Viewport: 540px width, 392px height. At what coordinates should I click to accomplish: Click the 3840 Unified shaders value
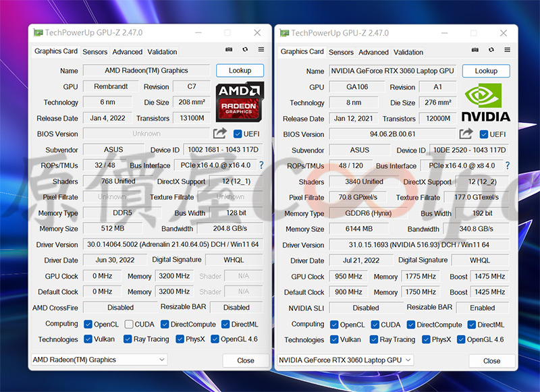[364, 181]
